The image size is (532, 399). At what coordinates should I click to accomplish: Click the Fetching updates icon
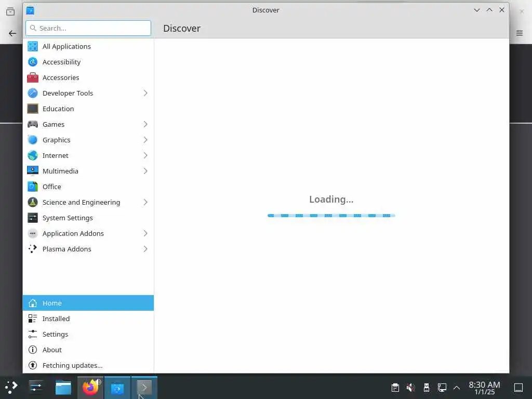[x=33, y=365]
